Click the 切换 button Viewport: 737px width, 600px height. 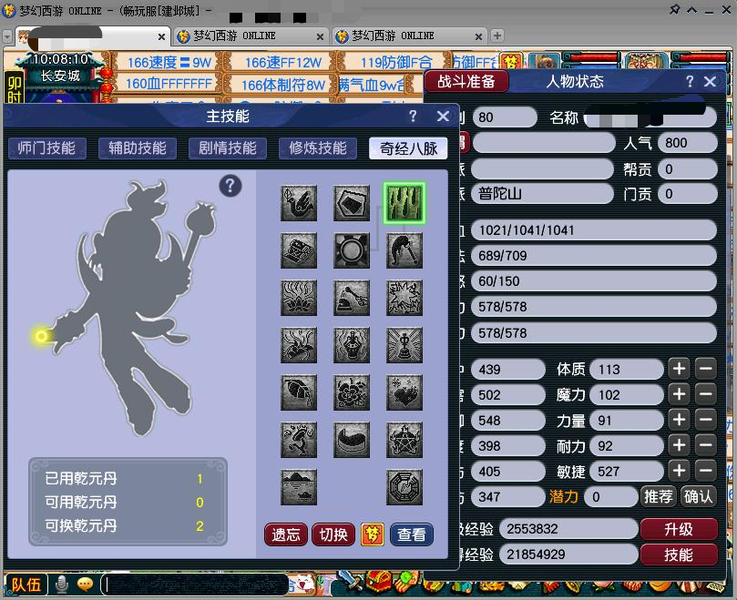(x=334, y=535)
